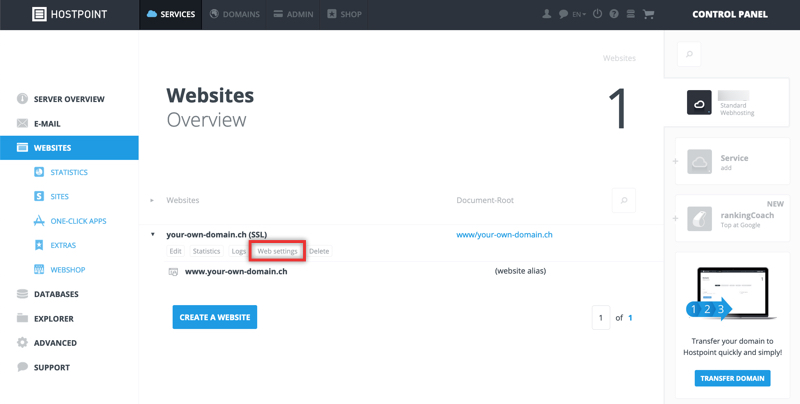Open E-Mail in the sidebar
Screen dimensions: 800x404
click(x=69, y=123)
